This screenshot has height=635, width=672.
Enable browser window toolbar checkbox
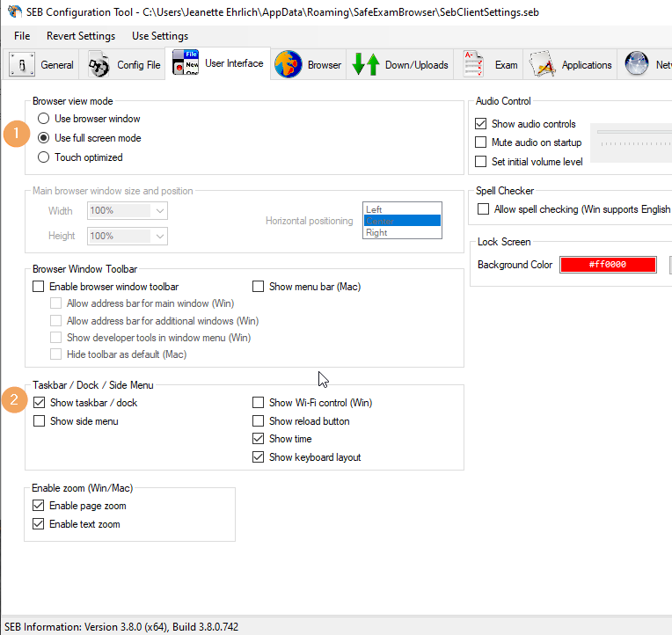39,287
